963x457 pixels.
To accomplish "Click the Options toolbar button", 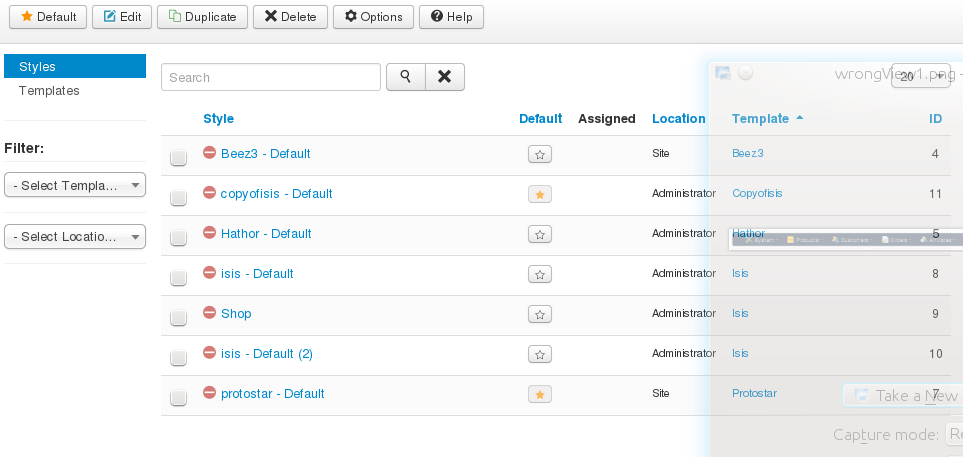I will coord(373,17).
